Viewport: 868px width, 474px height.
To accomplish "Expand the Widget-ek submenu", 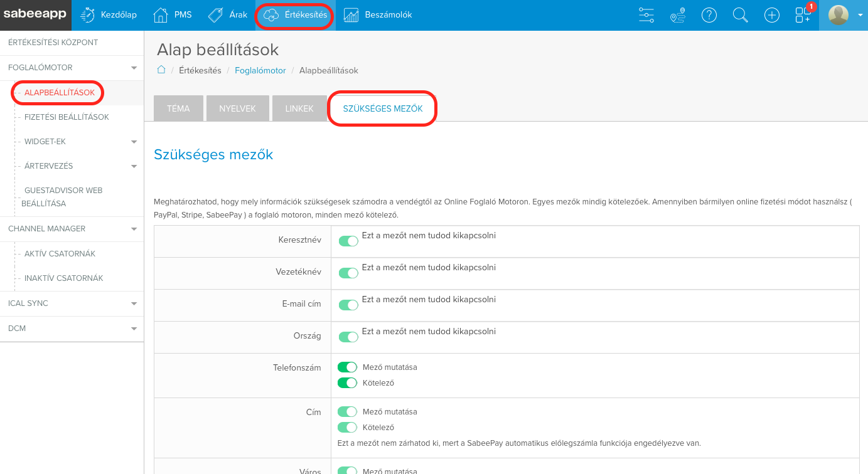I will tap(133, 142).
